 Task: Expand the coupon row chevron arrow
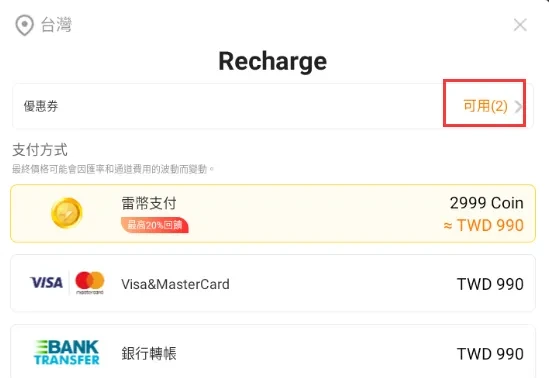(518, 106)
